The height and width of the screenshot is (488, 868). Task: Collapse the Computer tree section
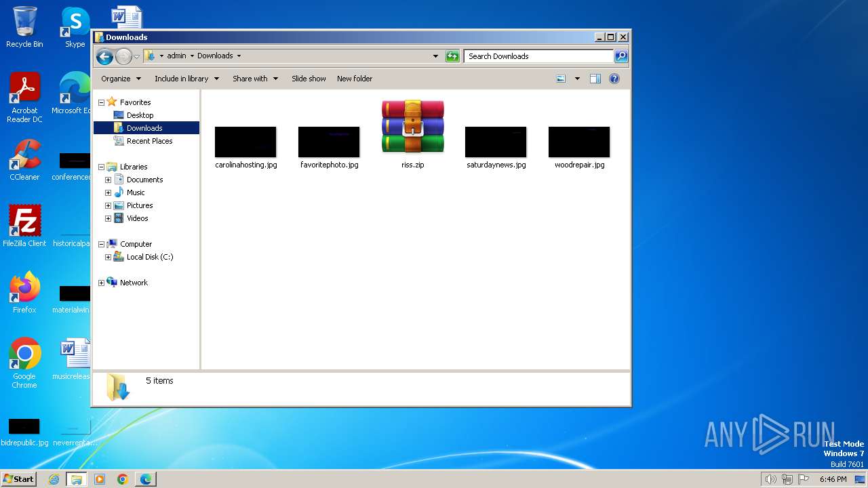[x=102, y=244]
